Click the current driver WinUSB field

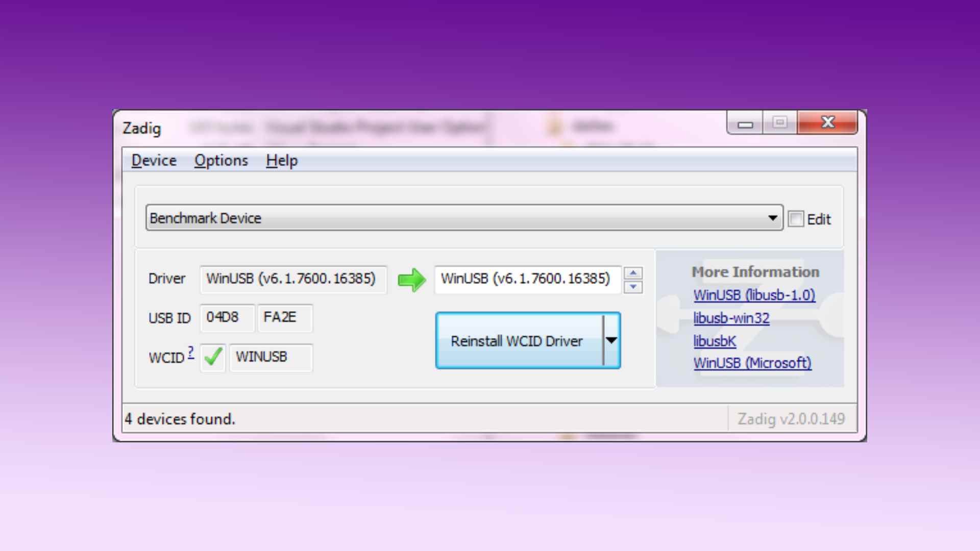(x=293, y=279)
